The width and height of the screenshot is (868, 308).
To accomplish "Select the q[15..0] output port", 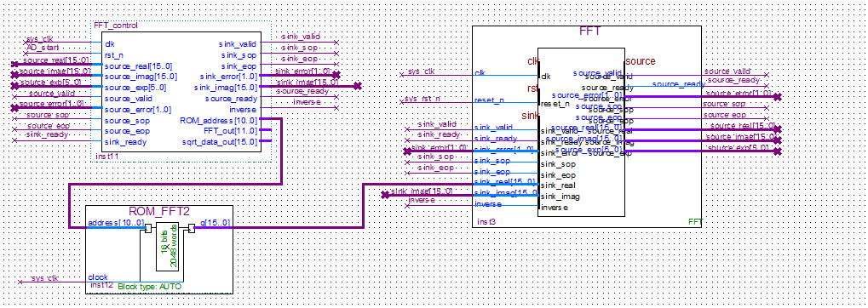I will tap(216, 223).
